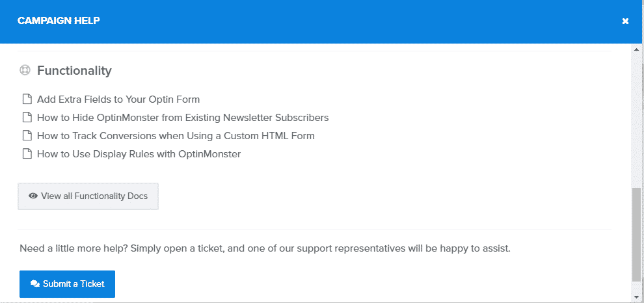The height and width of the screenshot is (303, 644).
Task: Open "How to Use Display Rules with OptinMonster"
Action: click(139, 154)
